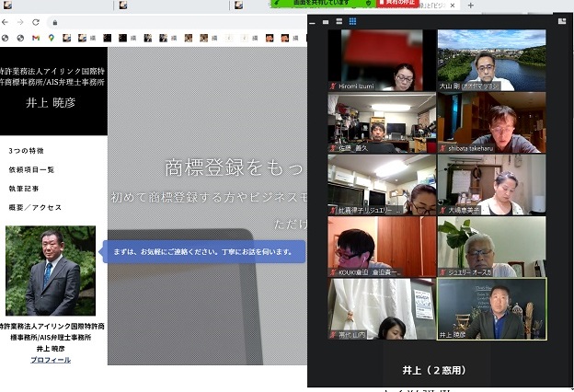
Task: Minimize the Zoom video panel
Action: (x=314, y=21)
